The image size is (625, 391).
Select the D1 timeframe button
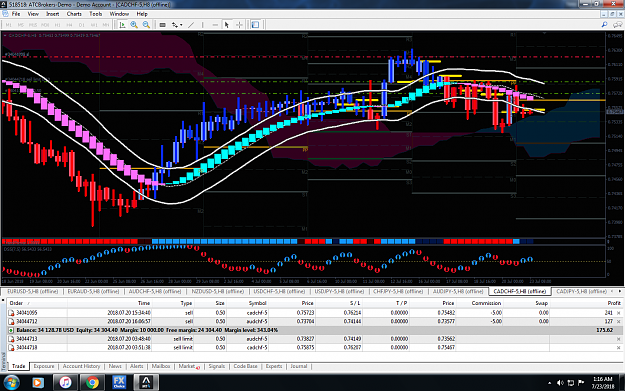[x=81, y=25]
